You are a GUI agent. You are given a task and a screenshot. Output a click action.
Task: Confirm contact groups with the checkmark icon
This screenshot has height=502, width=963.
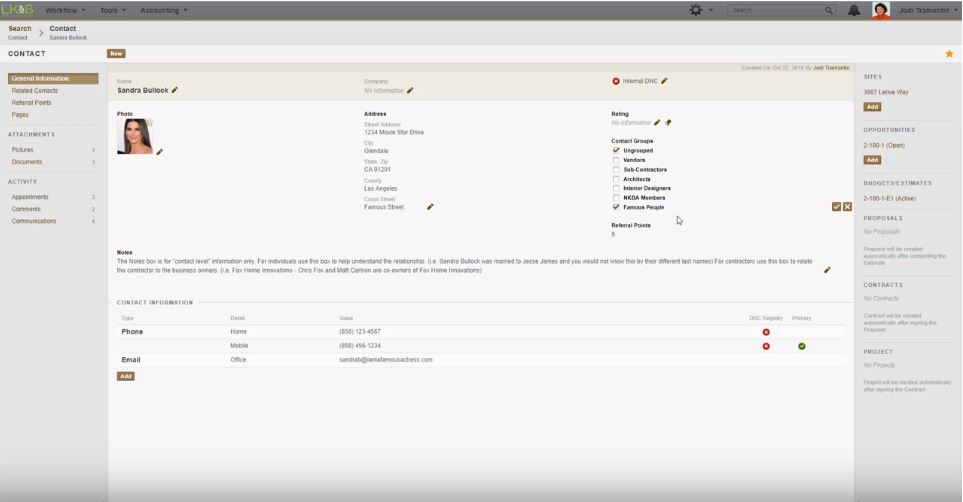[x=836, y=207]
